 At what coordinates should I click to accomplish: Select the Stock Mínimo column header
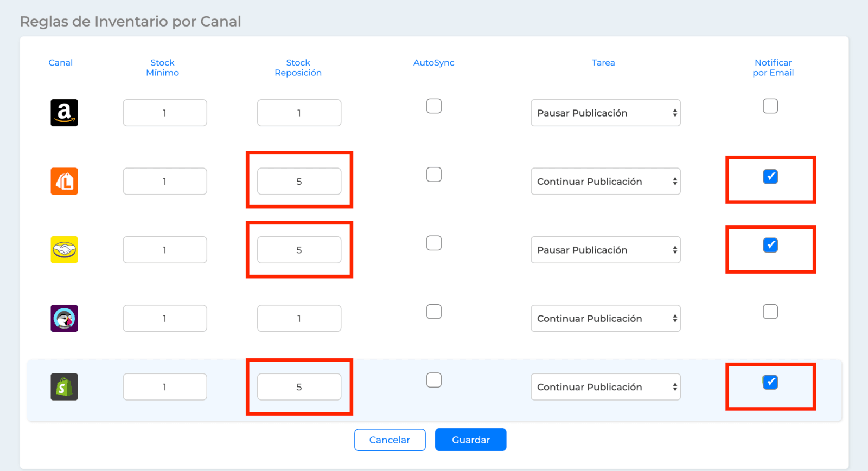(162, 68)
